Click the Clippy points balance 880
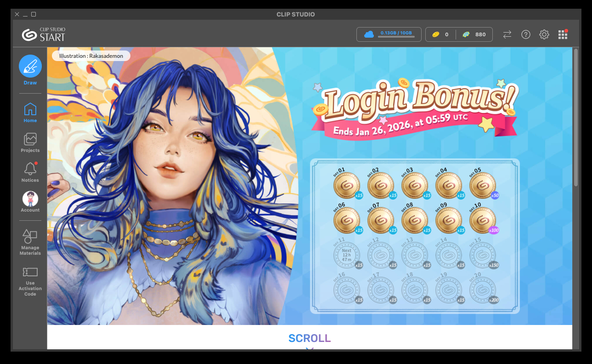The width and height of the screenshot is (592, 364). [x=474, y=34]
